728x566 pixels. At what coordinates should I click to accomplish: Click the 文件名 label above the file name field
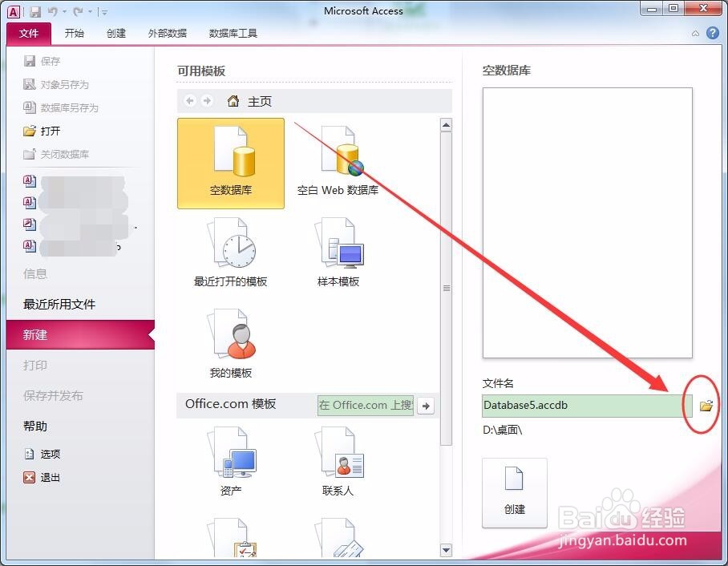click(x=498, y=383)
